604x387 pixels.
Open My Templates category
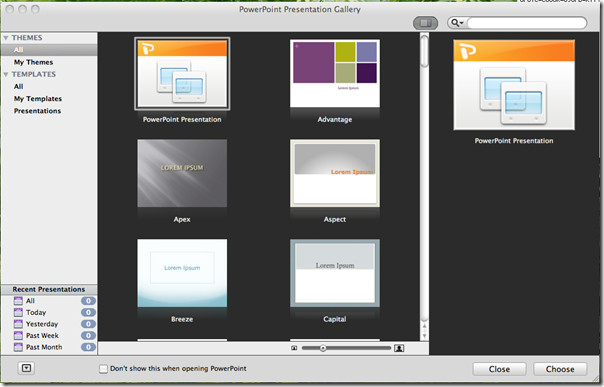38,99
